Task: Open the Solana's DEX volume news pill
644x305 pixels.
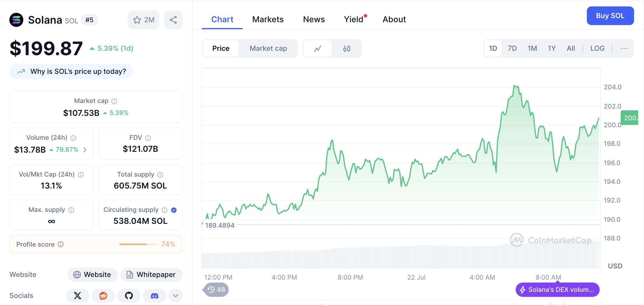Action: click(x=557, y=290)
